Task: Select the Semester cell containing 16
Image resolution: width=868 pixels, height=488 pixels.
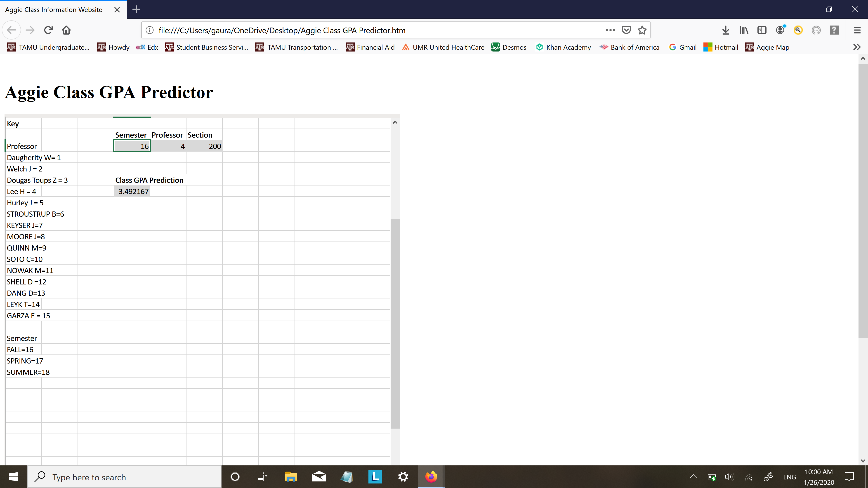Action: pos(132,146)
